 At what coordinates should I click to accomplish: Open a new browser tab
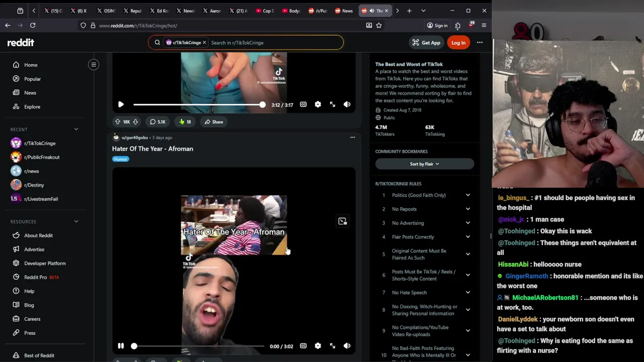[x=409, y=11]
